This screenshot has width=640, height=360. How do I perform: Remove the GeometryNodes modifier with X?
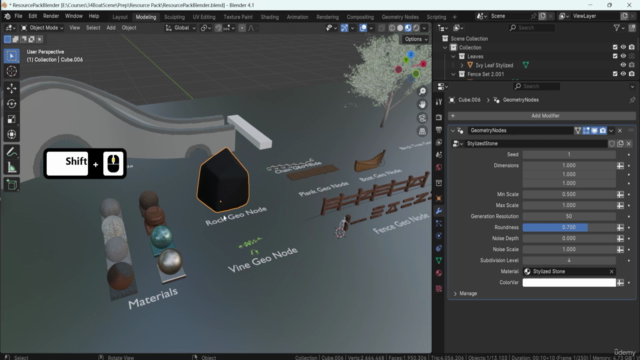click(x=620, y=131)
